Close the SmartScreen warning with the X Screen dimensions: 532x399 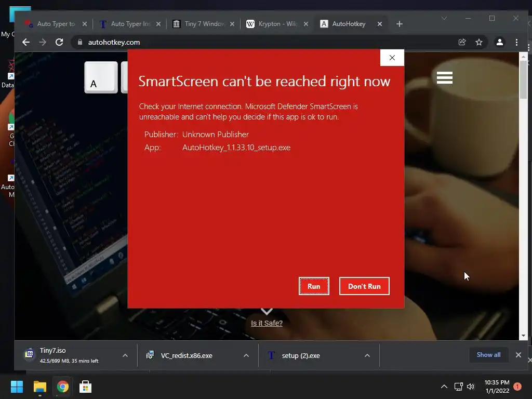point(392,58)
